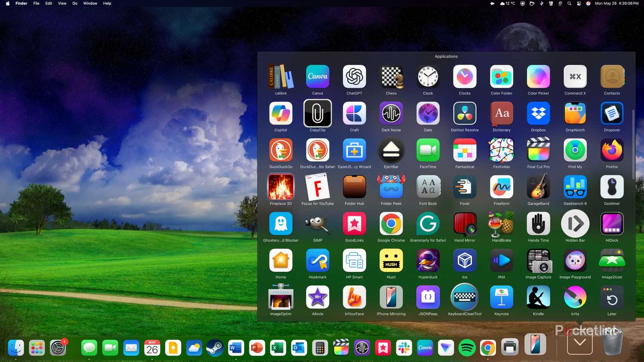Open Dropbox
Viewport: 644px width, 362px height.
(538, 113)
